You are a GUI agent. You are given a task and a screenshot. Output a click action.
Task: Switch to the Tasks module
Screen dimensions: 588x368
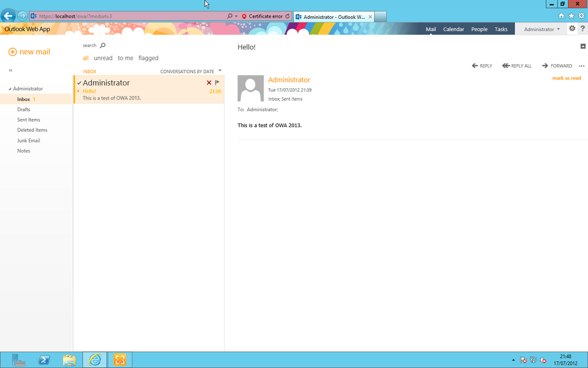(x=501, y=29)
